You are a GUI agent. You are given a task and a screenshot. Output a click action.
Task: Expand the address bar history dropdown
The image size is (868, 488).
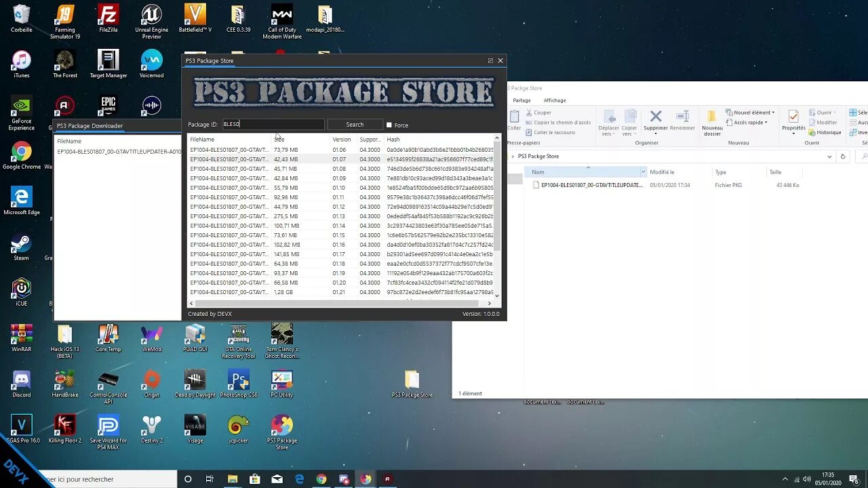click(829, 157)
